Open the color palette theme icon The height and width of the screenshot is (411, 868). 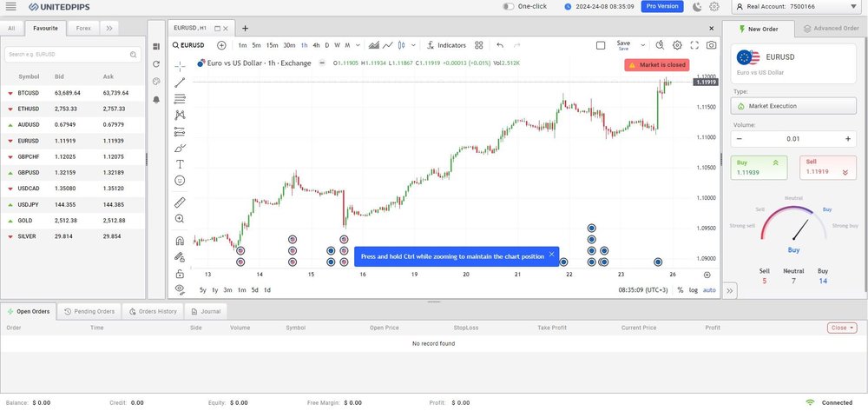pyautogui.click(x=156, y=82)
